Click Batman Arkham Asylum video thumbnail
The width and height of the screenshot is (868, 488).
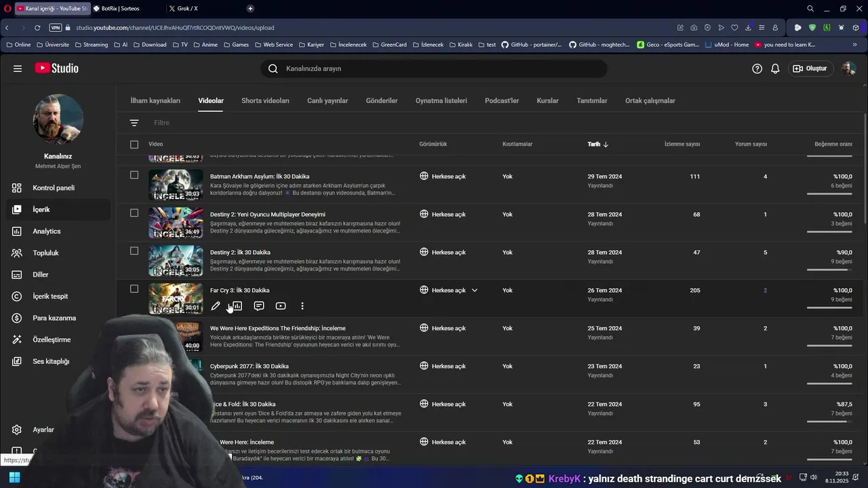tap(176, 185)
